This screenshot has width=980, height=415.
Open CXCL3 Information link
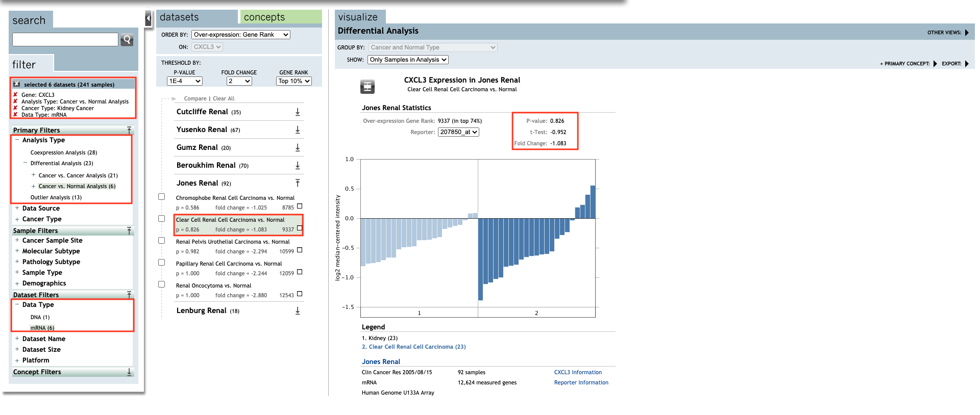[578, 372]
